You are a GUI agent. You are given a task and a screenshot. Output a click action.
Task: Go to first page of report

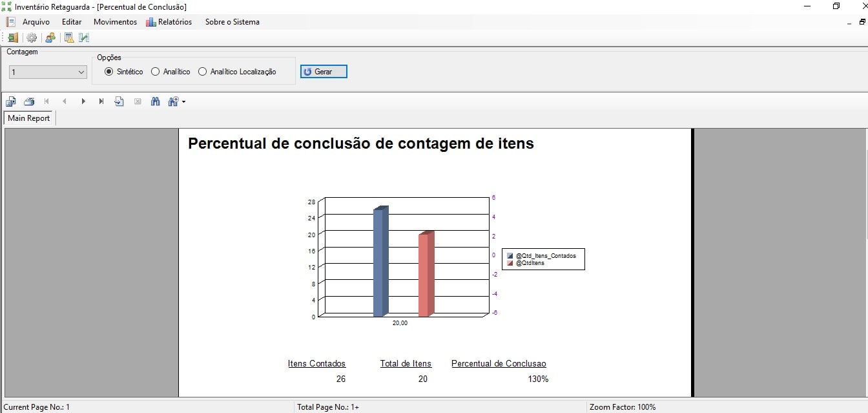(46, 101)
